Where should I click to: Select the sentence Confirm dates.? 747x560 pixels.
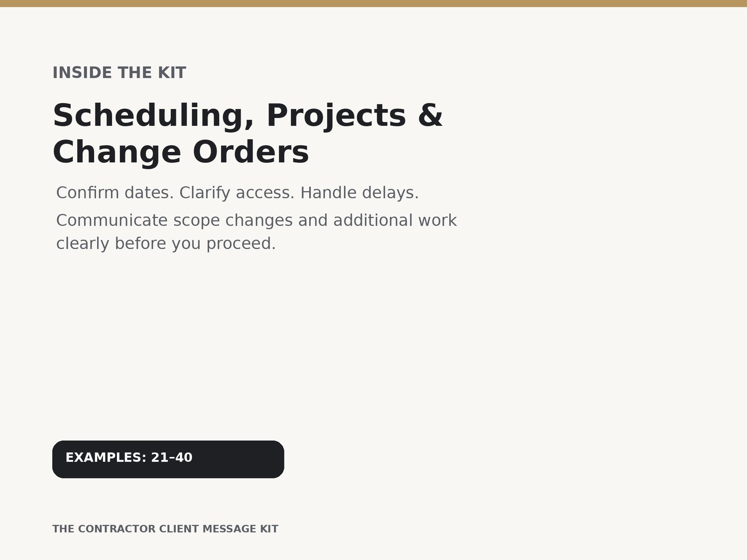coord(115,193)
